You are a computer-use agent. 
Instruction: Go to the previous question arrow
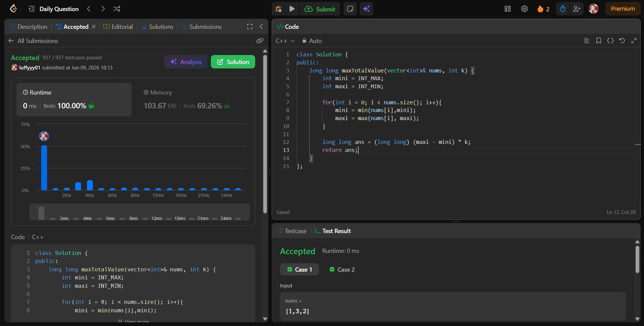[x=89, y=9]
